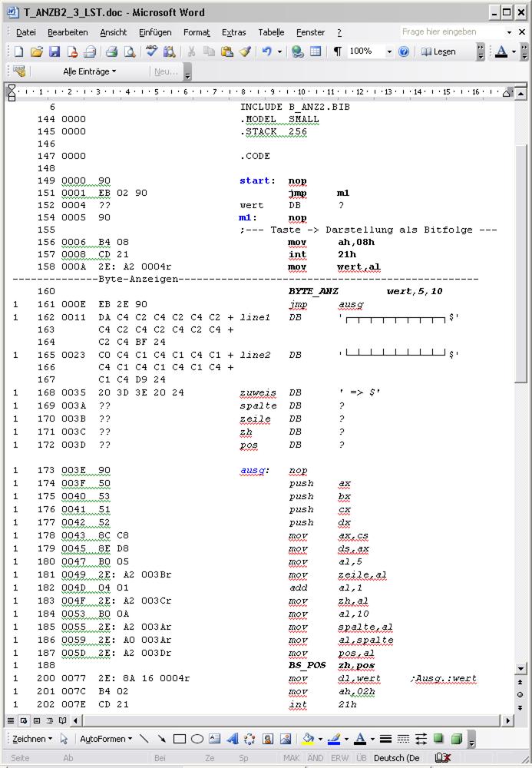Open the spelling and grammar check
Screen dimensions: 532x768
coord(152,51)
